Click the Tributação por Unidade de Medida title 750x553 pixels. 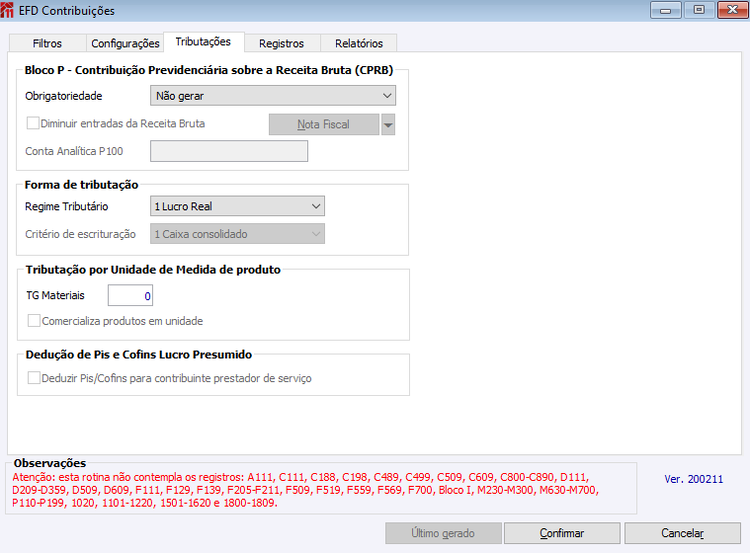153,269
